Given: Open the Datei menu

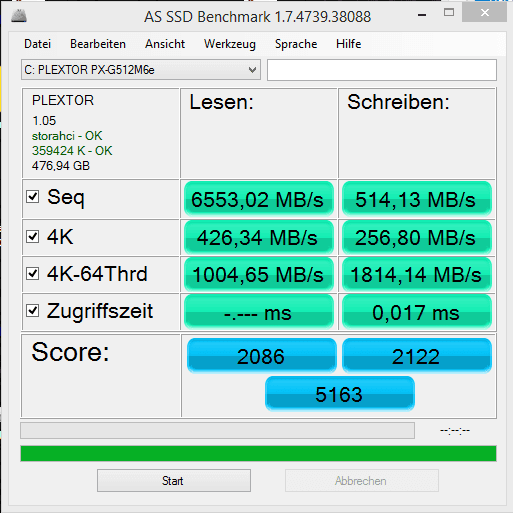Looking at the screenshot, I should (x=38, y=44).
